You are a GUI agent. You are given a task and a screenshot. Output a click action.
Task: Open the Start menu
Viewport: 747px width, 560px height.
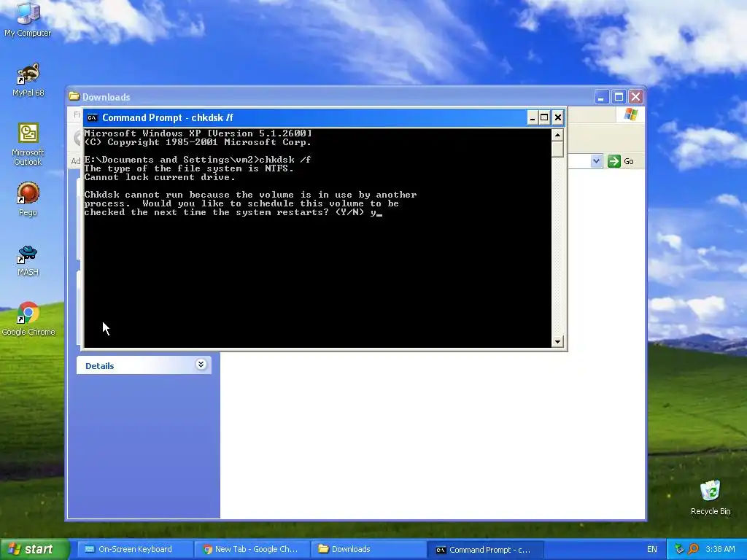34,550
